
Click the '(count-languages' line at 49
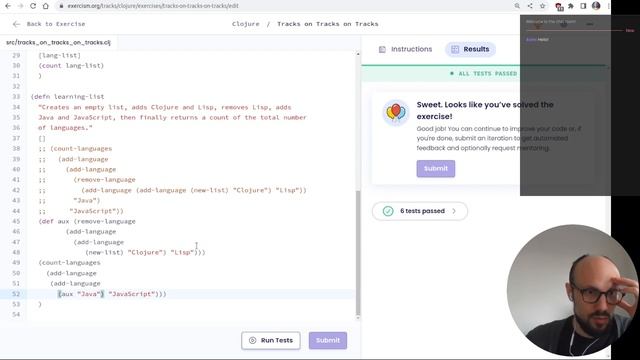tap(69, 262)
